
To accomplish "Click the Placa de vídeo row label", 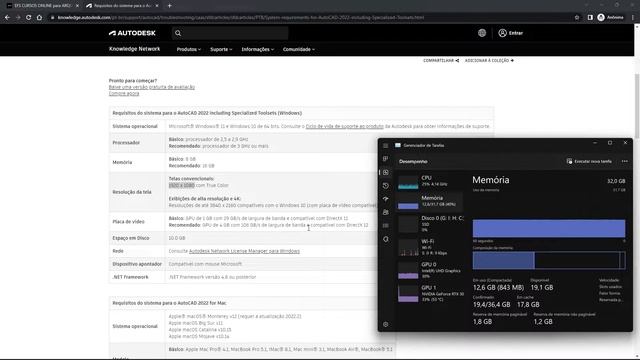I will 129,222.
